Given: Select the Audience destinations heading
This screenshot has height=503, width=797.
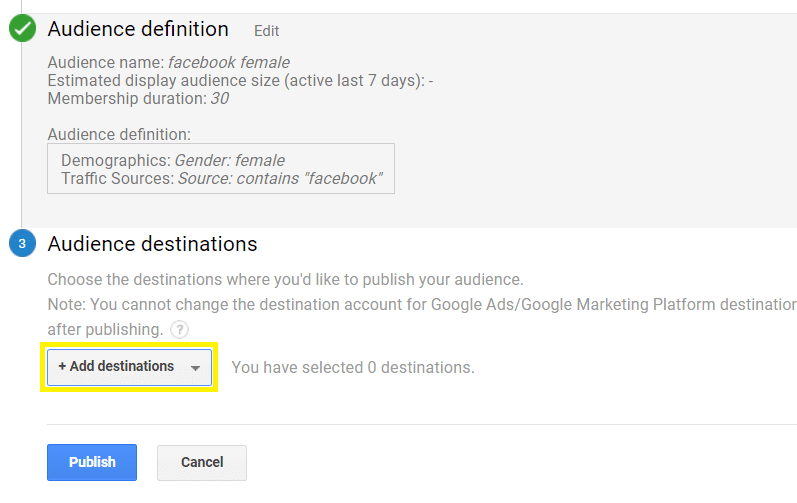Looking at the screenshot, I should pos(152,244).
